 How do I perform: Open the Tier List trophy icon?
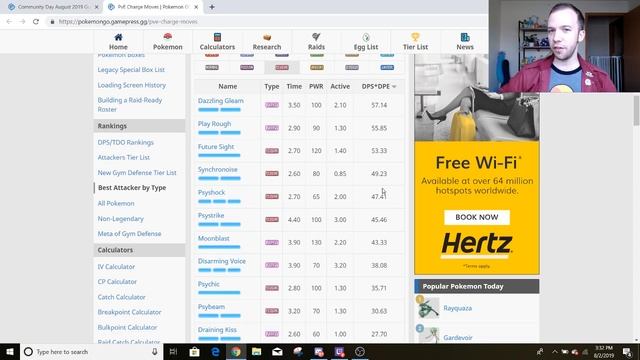(415, 37)
